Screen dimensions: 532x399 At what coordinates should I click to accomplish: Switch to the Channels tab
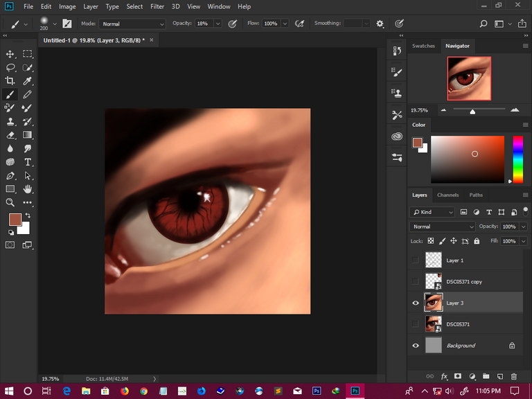coord(447,195)
